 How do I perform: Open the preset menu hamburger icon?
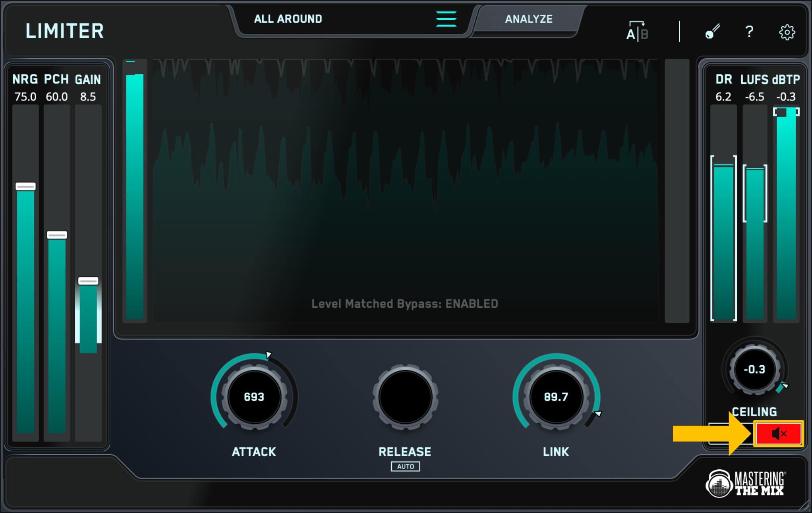point(446,19)
